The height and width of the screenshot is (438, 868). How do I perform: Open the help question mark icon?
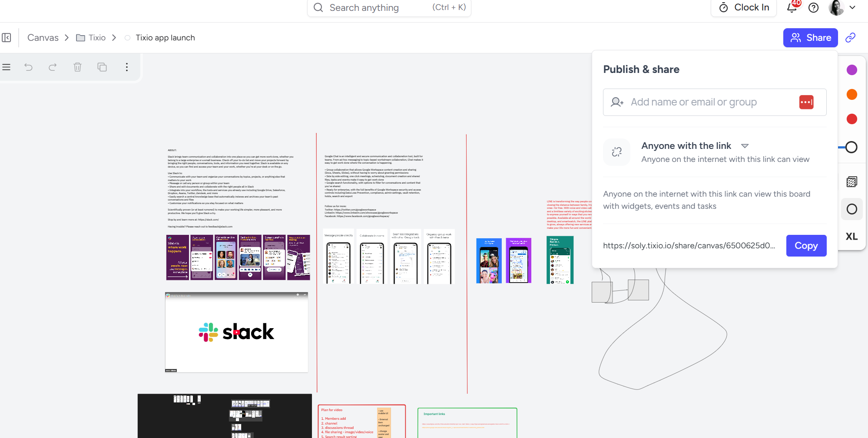[814, 7]
